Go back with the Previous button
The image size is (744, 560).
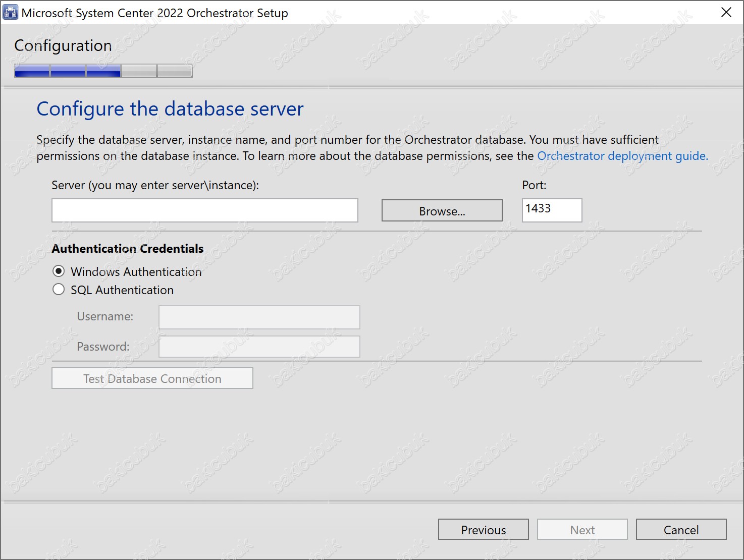coord(484,530)
